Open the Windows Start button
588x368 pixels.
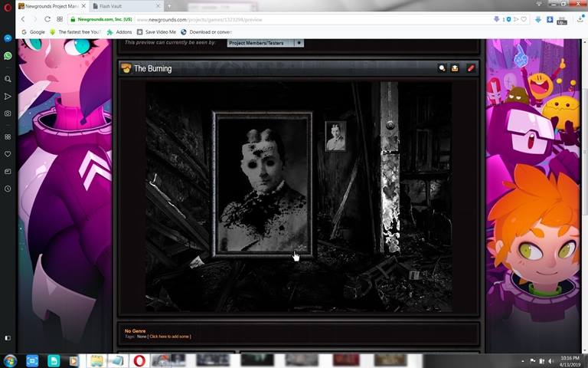(x=10, y=361)
